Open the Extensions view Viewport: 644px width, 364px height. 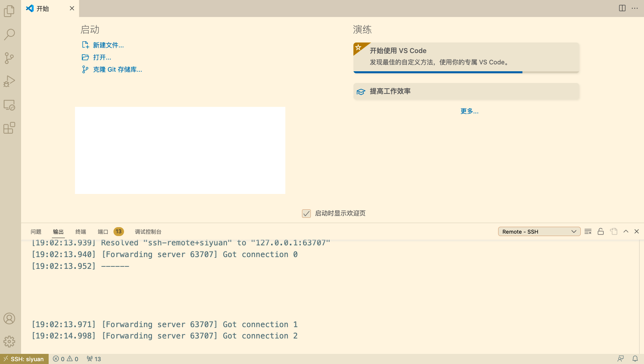point(9,128)
